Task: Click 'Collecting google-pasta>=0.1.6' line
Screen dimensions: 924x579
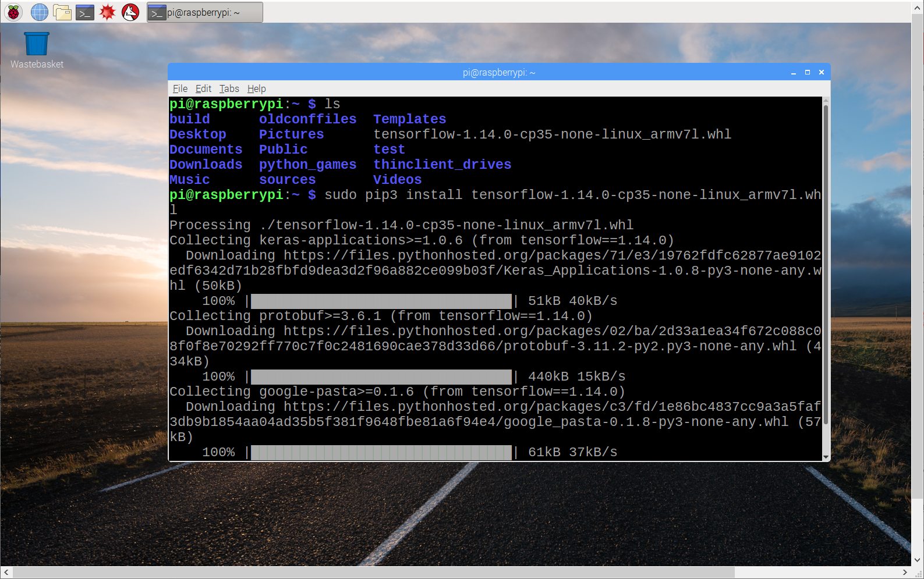Action: pos(398,392)
